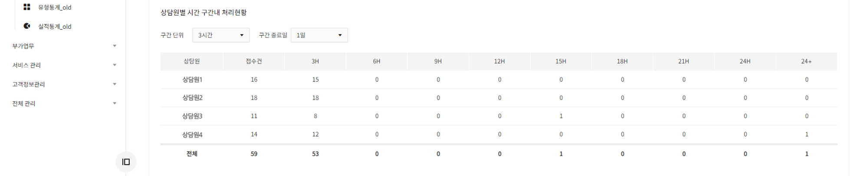Click the 3H column header

point(316,61)
